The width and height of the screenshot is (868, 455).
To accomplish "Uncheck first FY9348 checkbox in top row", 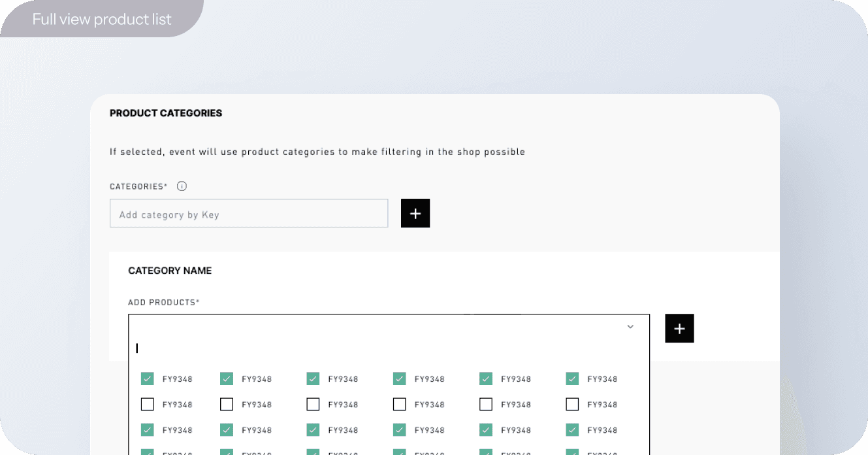I will point(148,379).
